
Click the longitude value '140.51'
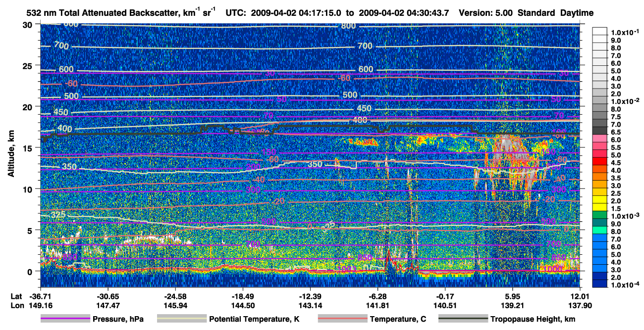point(445,306)
